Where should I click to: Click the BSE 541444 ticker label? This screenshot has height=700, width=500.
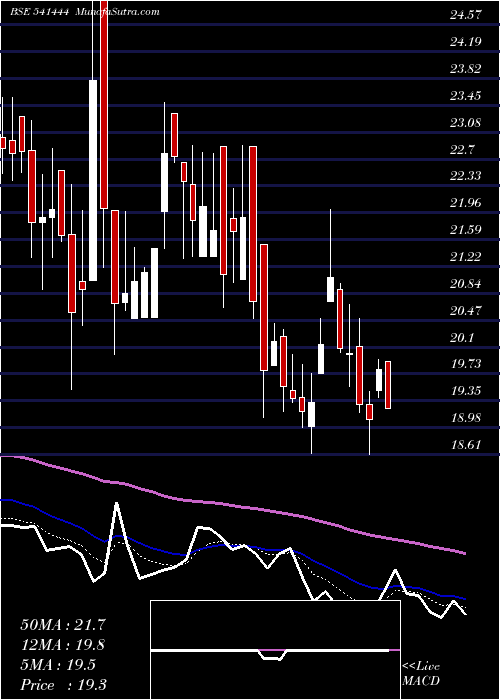[39, 12]
